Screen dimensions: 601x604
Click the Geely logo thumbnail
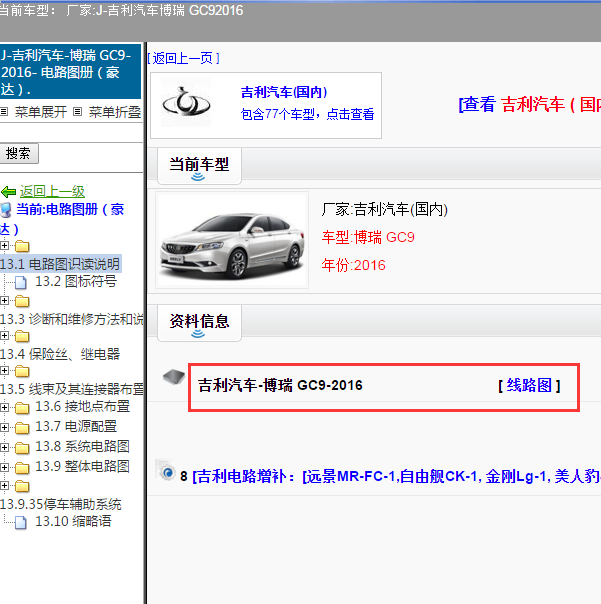[x=186, y=104]
